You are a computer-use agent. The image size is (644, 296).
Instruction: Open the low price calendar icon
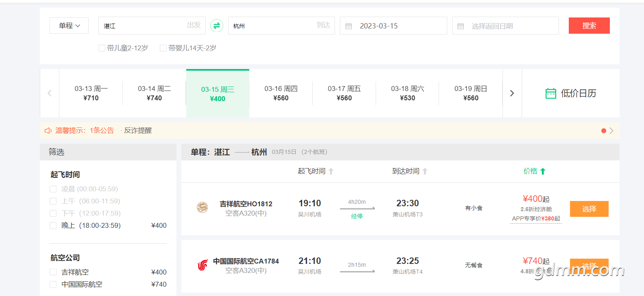click(550, 93)
